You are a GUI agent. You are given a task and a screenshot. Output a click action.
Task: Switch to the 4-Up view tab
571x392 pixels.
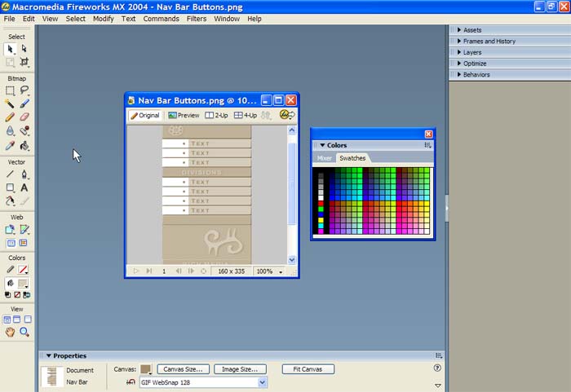tap(246, 116)
